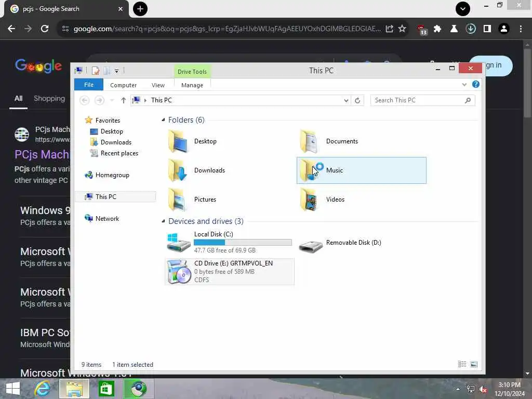Open the Pictures folder

coord(192,199)
